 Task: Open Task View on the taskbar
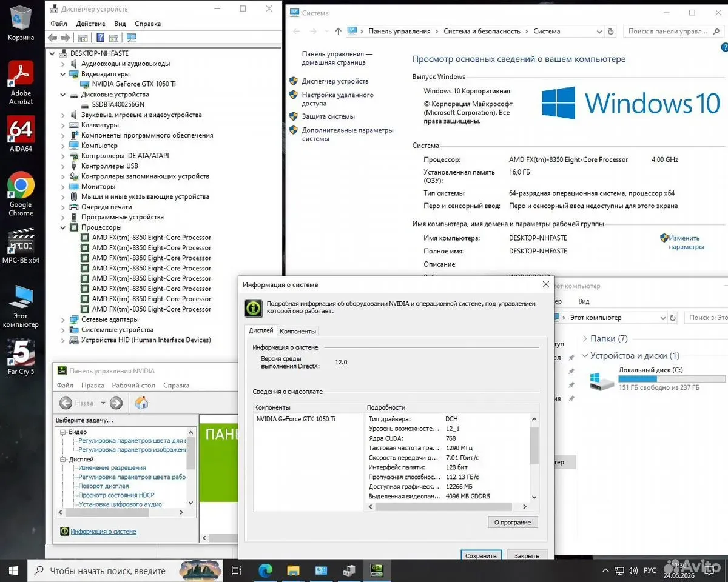tap(237, 570)
